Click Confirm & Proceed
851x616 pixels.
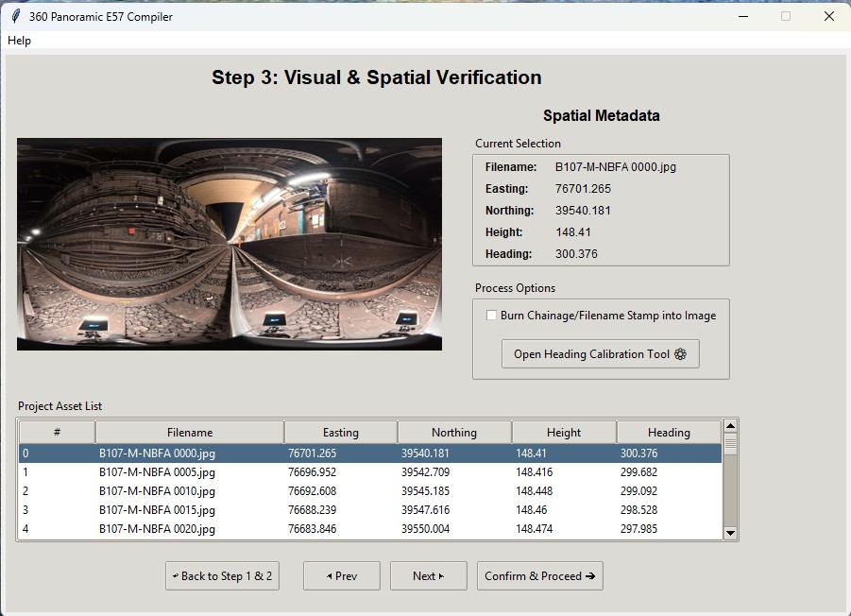pyautogui.click(x=540, y=575)
